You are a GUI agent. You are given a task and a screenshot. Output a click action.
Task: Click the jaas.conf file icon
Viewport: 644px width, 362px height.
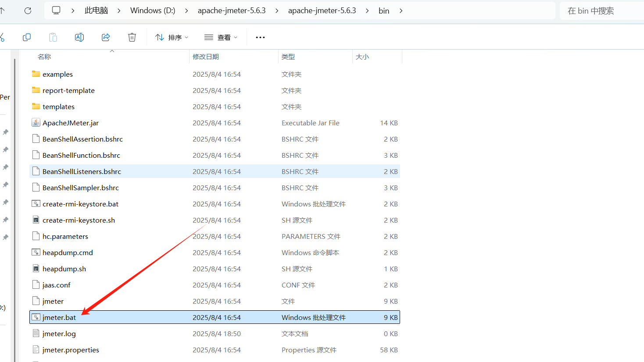[x=36, y=285]
